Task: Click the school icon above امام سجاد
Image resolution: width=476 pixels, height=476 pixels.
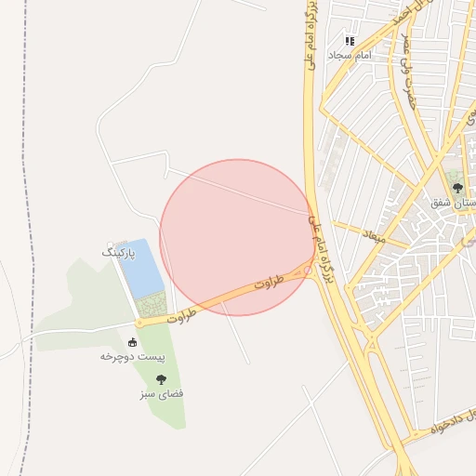Action: coord(350,41)
